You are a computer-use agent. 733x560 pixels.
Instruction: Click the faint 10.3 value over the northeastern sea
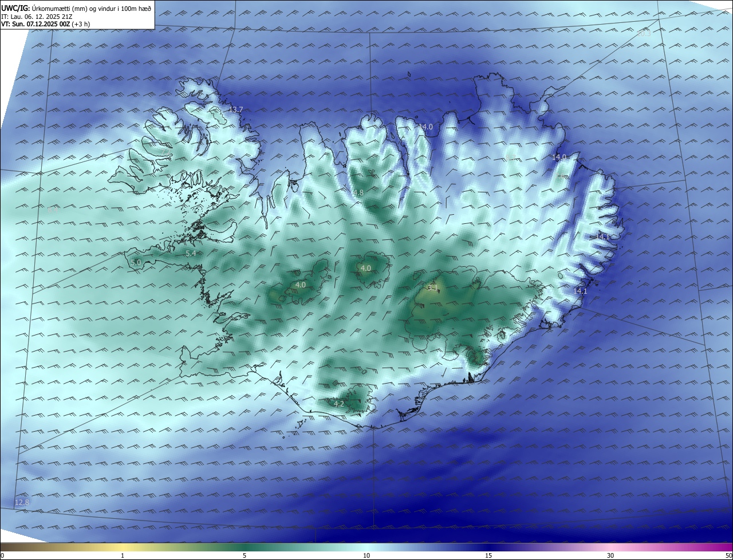click(645, 33)
